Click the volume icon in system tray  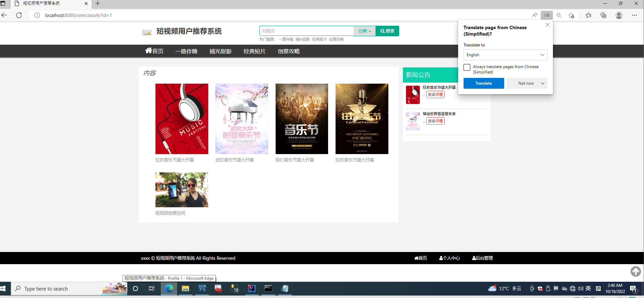pyautogui.click(x=580, y=289)
